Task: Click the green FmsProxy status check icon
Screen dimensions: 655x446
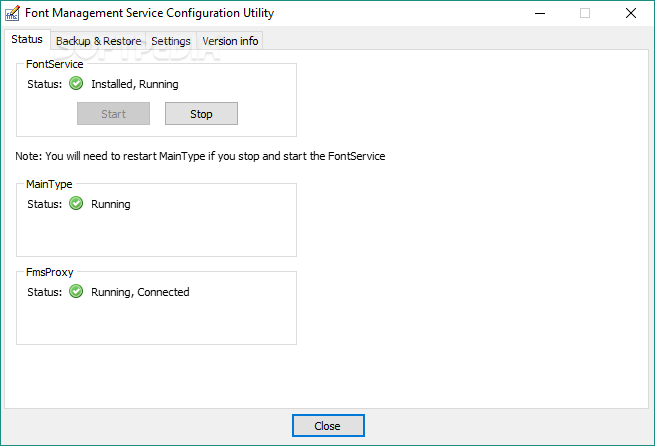Action: pos(76,291)
